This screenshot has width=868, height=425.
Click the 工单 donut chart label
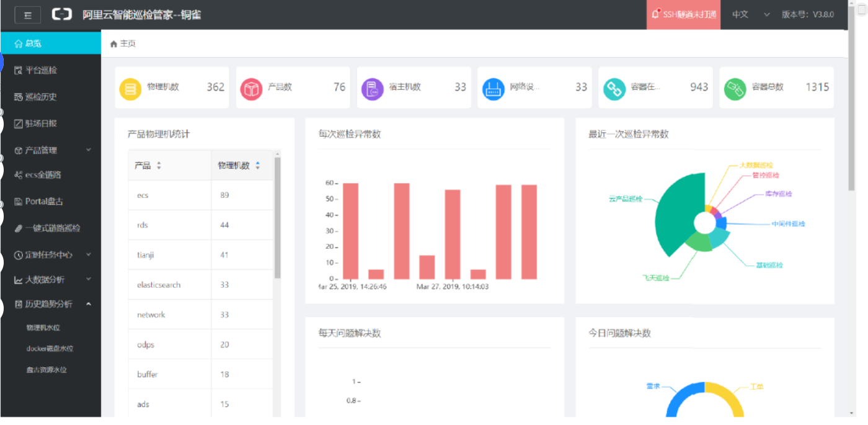(756, 387)
